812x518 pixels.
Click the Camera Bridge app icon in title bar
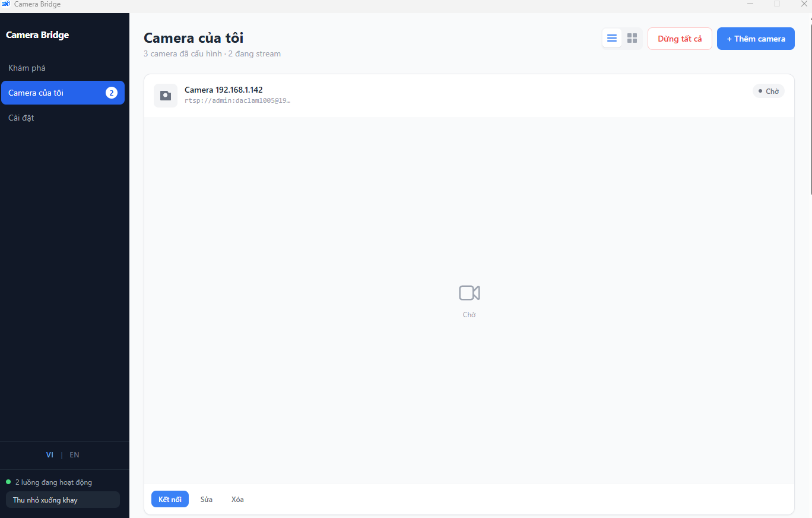pos(6,4)
